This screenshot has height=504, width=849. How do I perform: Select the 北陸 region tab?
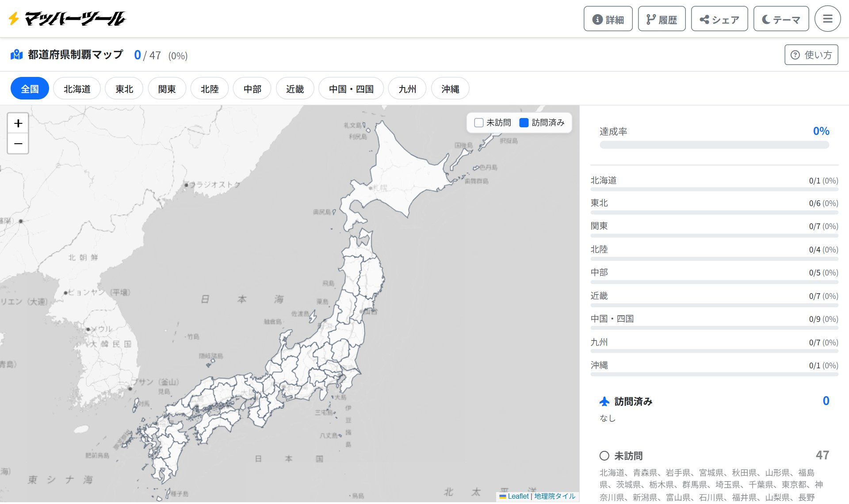[210, 89]
